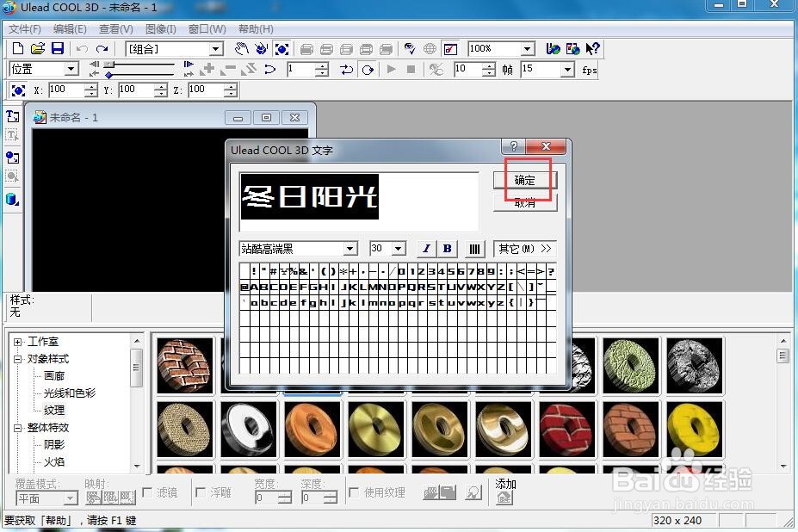Click the character spacing bars icon in the text dialog
Viewport: 798px width, 532px height.
click(x=474, y=249)
